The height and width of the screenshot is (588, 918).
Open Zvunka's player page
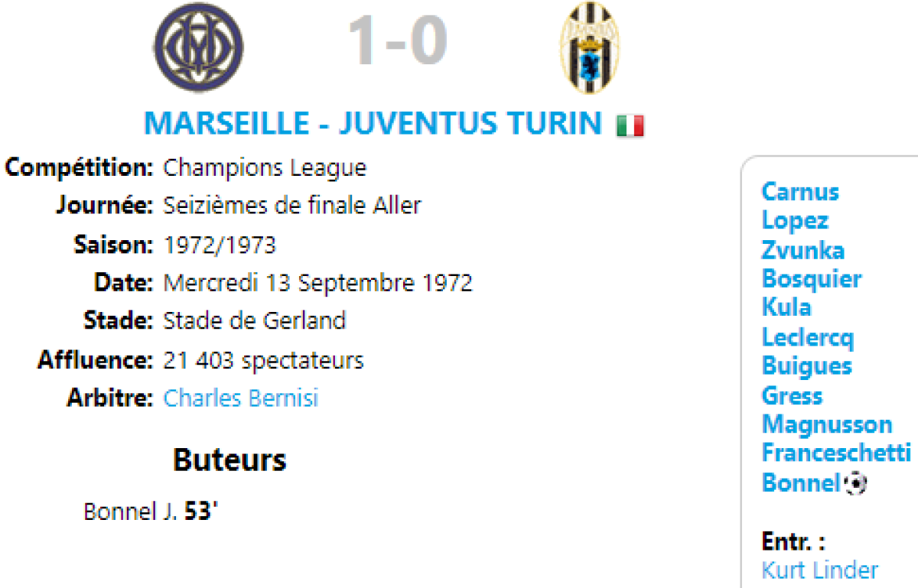[x=803, y=250]
